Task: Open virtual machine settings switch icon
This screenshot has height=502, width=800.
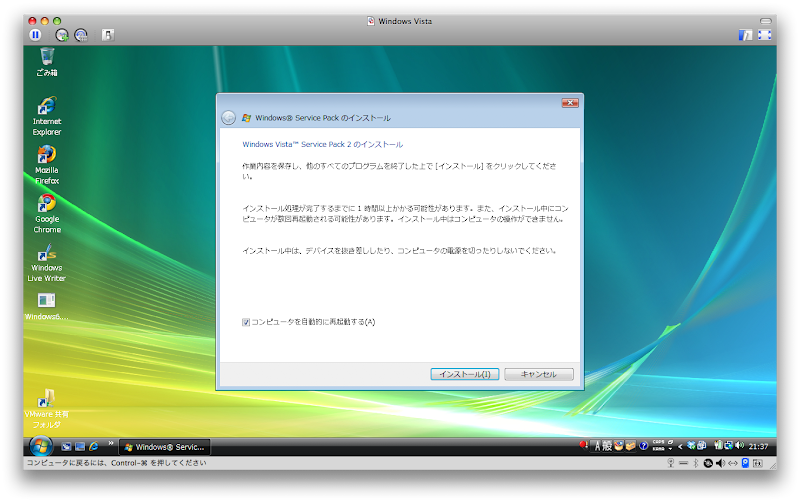Action: [108, 35]
